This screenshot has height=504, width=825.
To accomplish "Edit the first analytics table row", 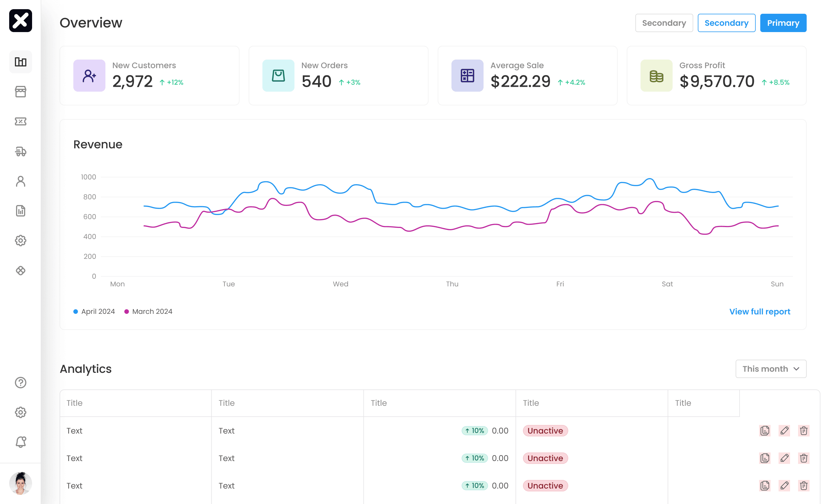I will click(x=784, y=431).
